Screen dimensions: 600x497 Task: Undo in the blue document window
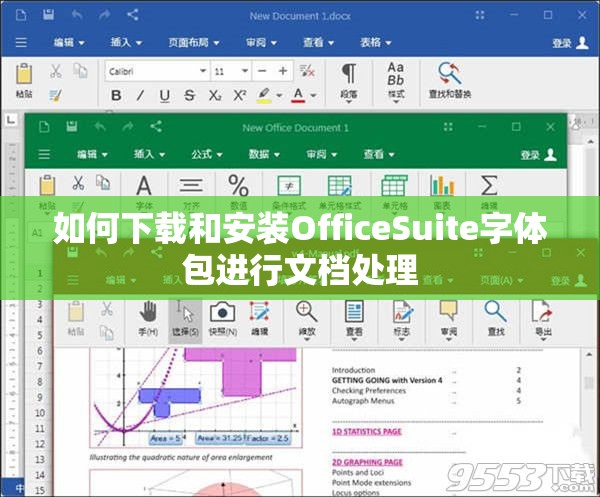coord(77,15)
